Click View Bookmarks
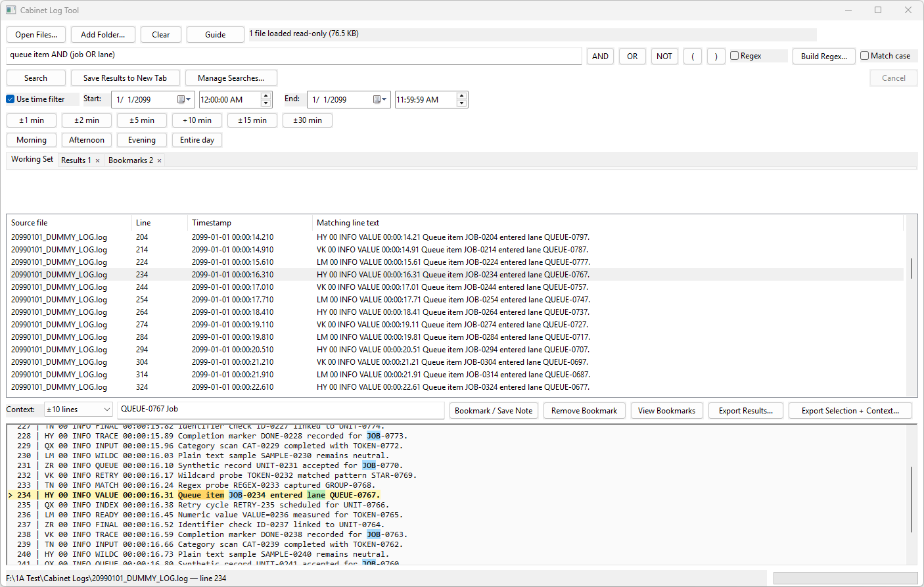Image resolution: width=924 pixels, height=587 pixels. 666,411
